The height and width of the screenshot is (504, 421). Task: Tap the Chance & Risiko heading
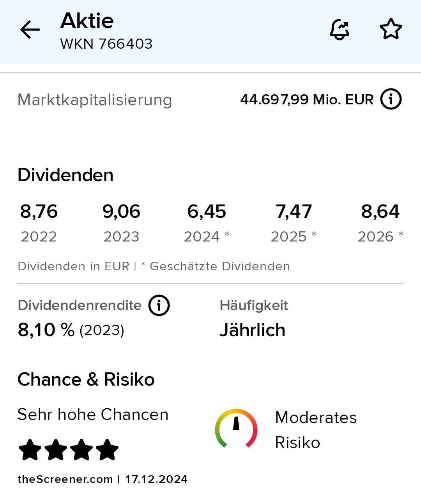pyautogui.click(x=86, y=379)
